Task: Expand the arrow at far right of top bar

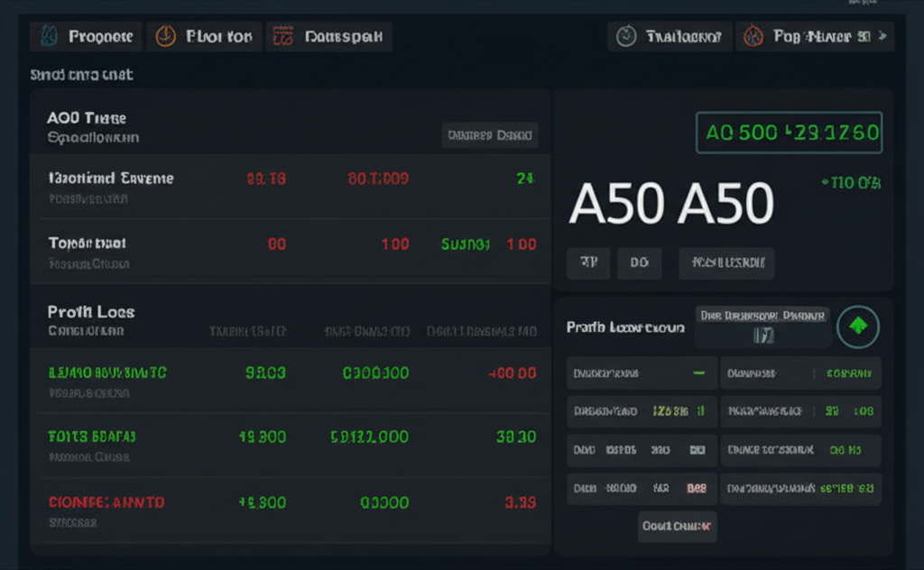Action: pos(882,37)
